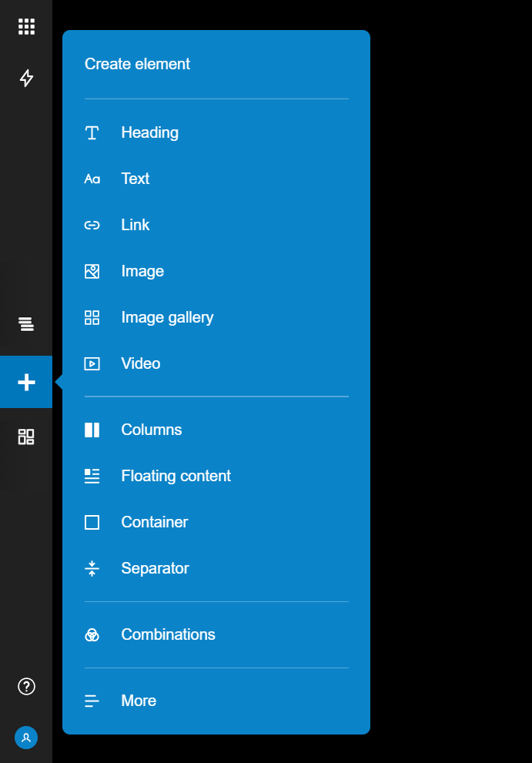
Task: Click the chain Link icon
Action: pos(92,226)
